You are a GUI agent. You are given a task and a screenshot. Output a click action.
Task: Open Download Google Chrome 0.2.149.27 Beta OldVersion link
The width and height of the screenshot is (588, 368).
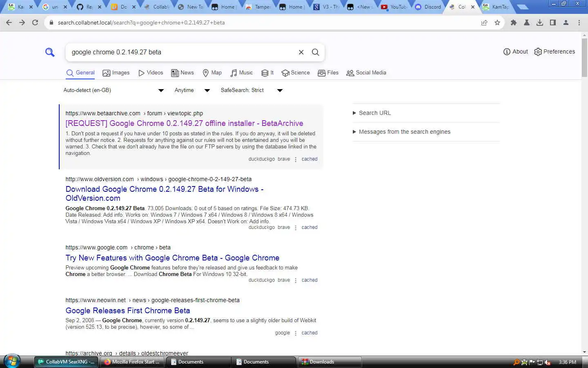165,193
